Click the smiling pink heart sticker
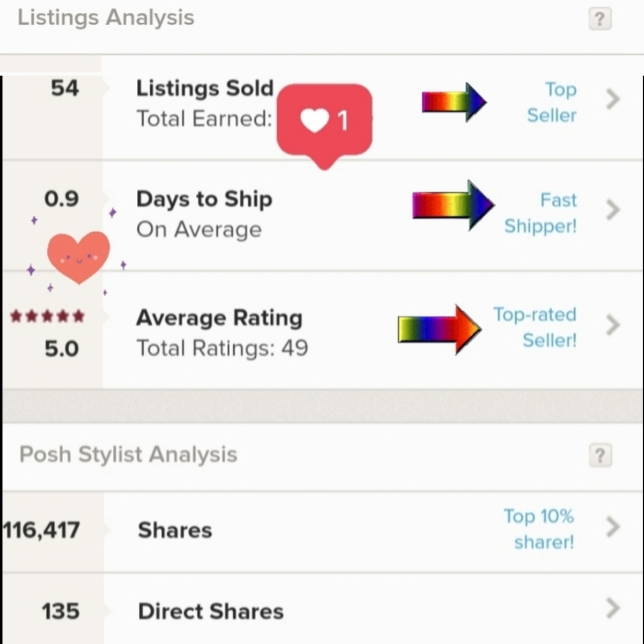 (79, 257)
